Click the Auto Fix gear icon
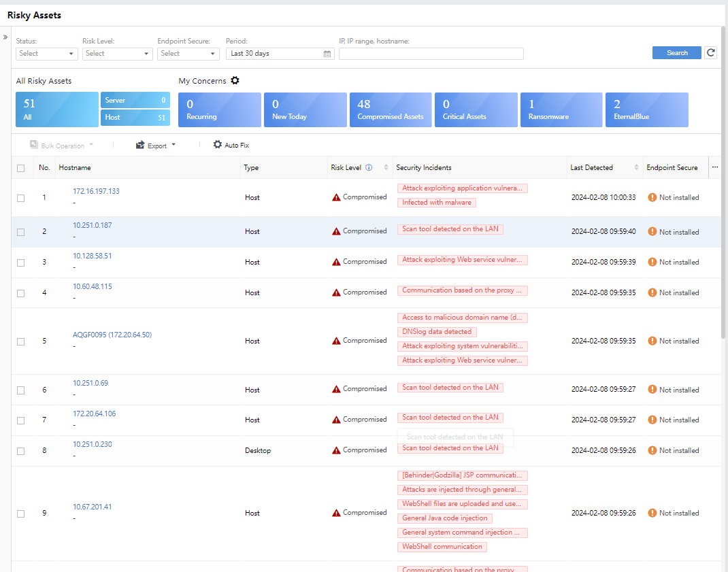The image size is (728, 572). click(x=218, y=145)
